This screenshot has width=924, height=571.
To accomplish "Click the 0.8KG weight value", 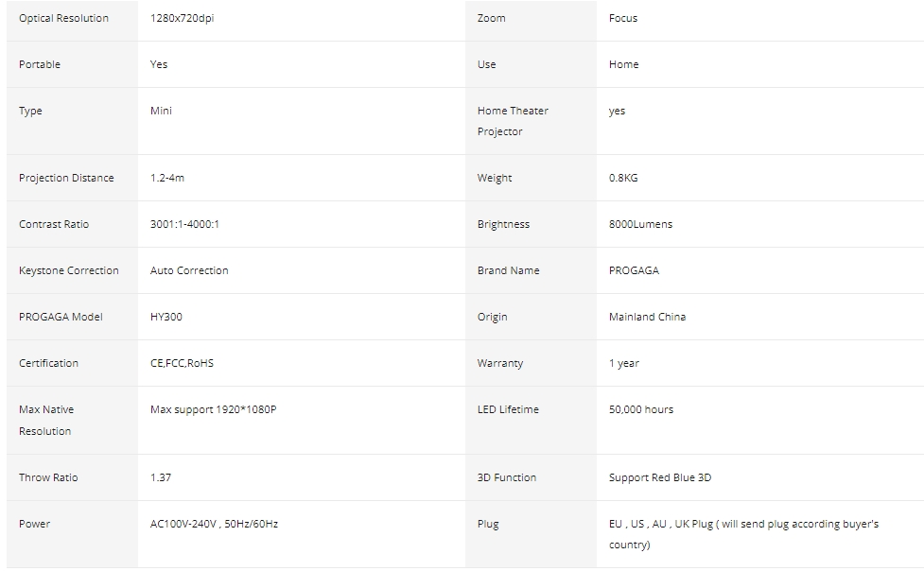I will (623, 178).
